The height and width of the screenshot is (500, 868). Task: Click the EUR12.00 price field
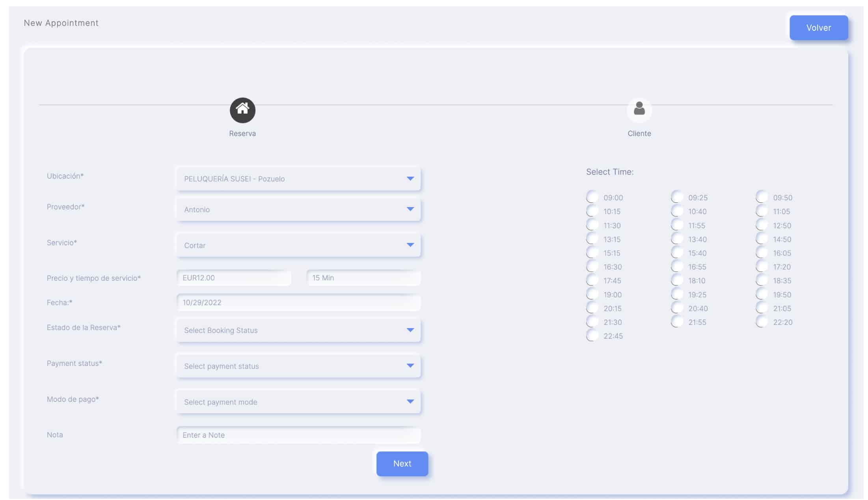tap(234, 278)
